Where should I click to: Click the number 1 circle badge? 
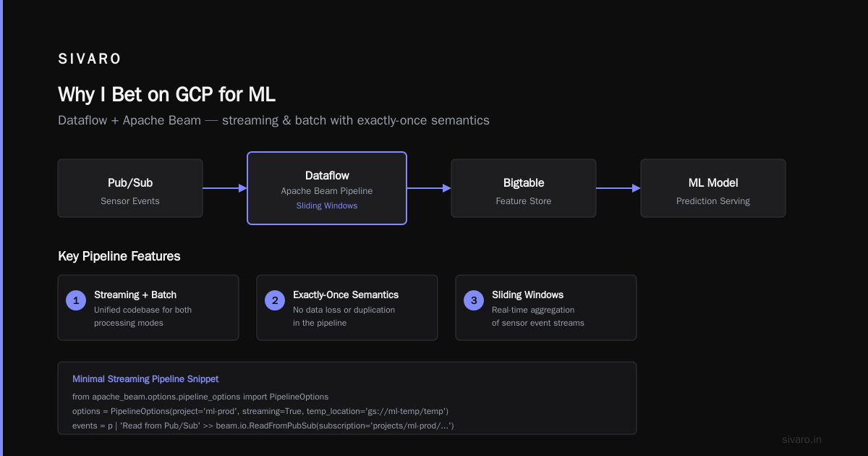(x=76, y=300)
